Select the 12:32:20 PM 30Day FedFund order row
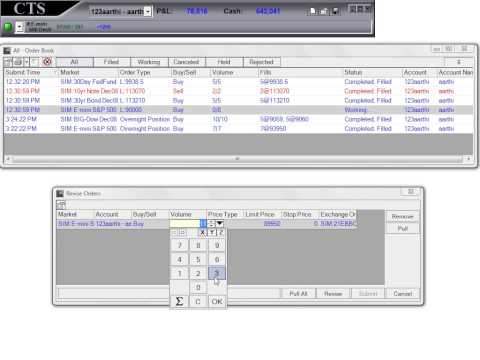 pyautogui.click(x=238, y=82)
